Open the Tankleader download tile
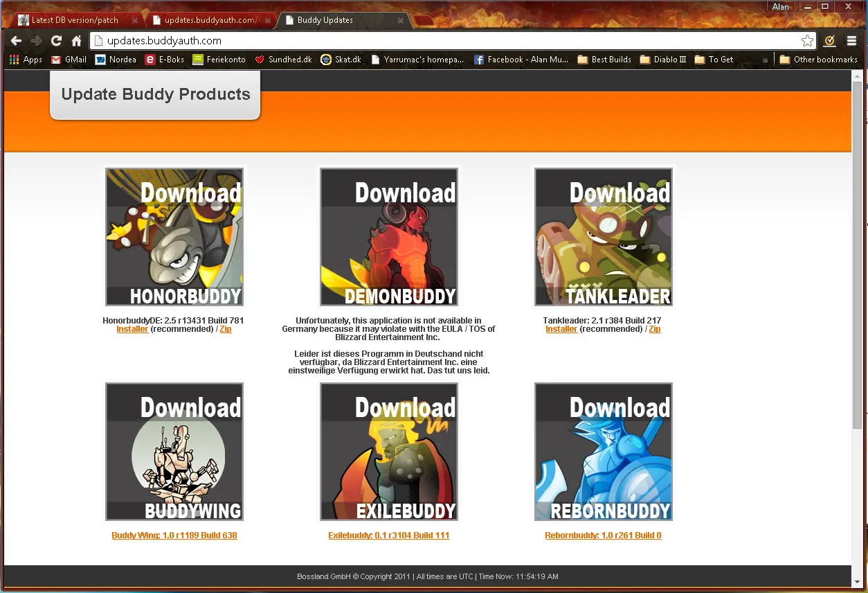Screen dimensions: 868x593 click(x=604, y=237)
